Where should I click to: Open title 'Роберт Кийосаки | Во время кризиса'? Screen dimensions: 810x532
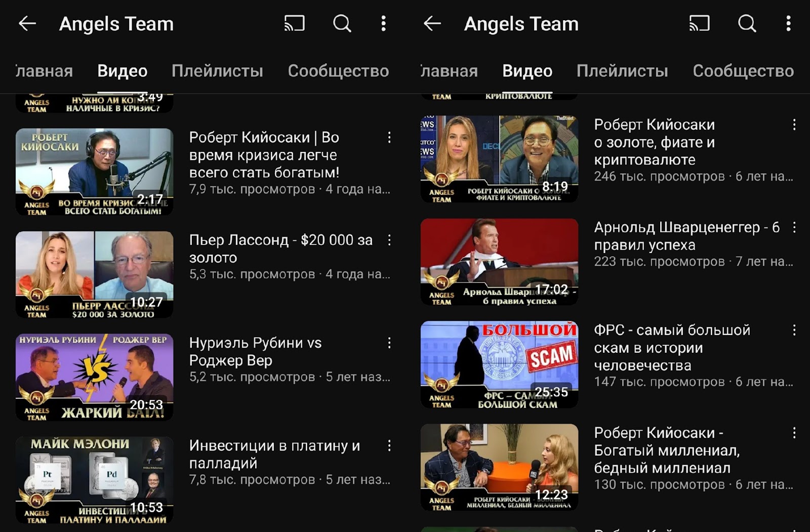[x=264, y=155]
